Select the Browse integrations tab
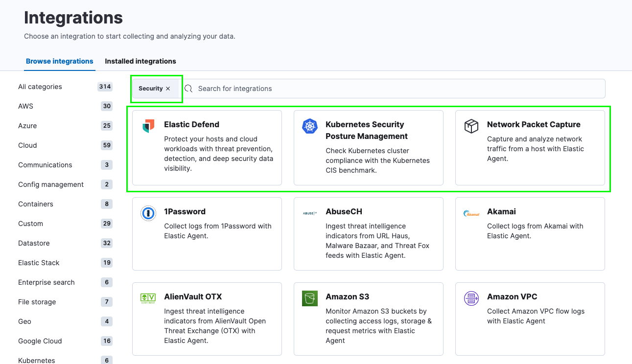The width and height of the screenshot is (632, 364). click(60, 61)
